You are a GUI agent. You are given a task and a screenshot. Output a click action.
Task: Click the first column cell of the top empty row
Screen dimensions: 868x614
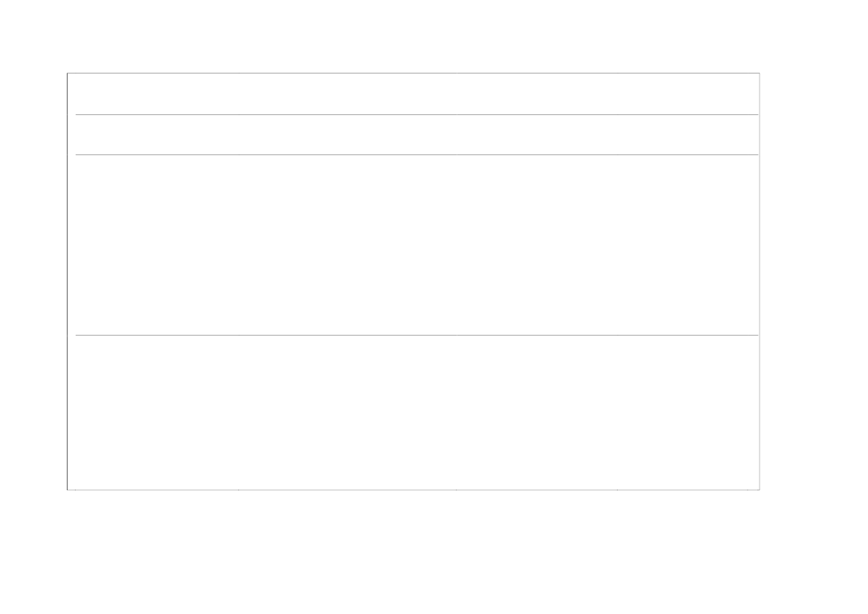pyautogui.click(x=157, y=94)
